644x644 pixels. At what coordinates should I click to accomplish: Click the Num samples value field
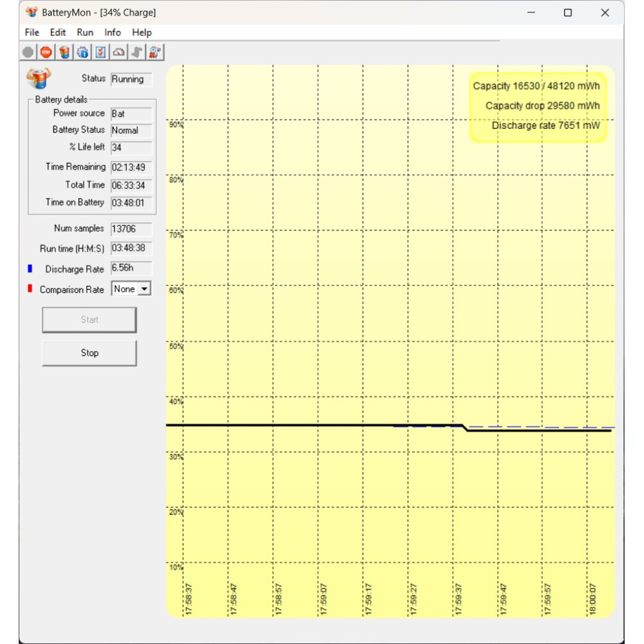(x=131, y=229)
